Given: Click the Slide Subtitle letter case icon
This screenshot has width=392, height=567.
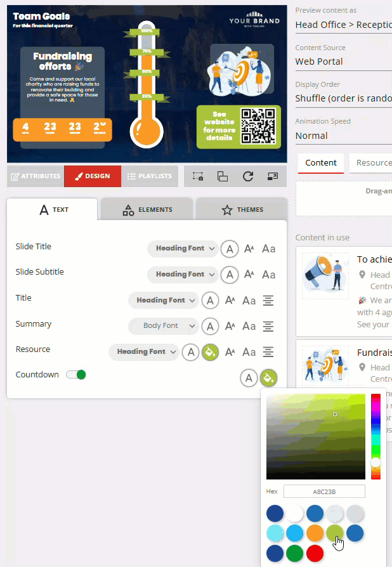Looking at the screenshot, I should tap(269, 275).
